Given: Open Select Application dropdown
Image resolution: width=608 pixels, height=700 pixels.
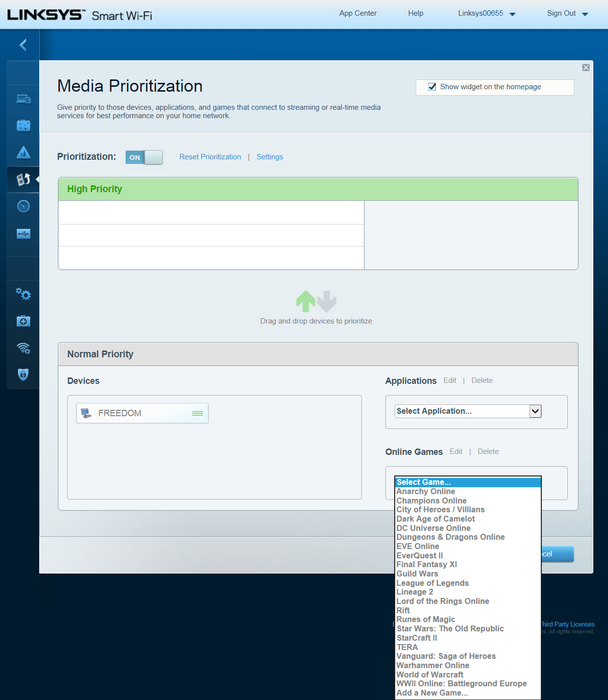Looking at the screenshot, I should [468, 411].
